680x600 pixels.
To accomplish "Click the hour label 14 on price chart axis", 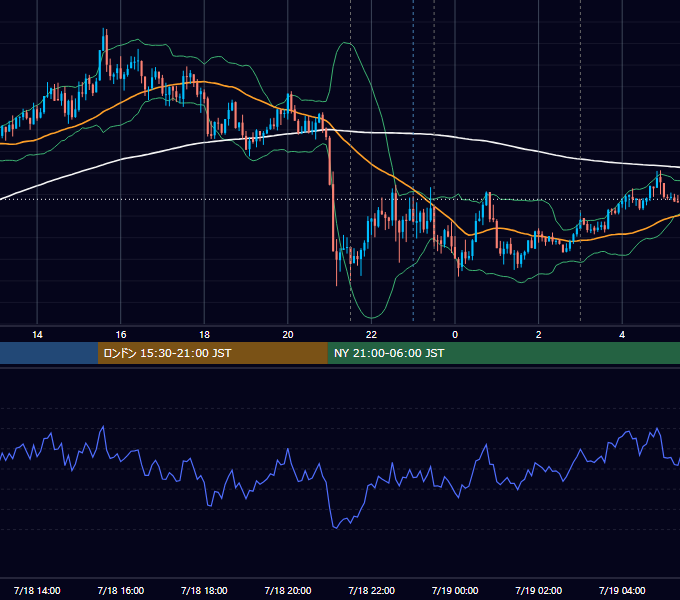I will (37, 335).
